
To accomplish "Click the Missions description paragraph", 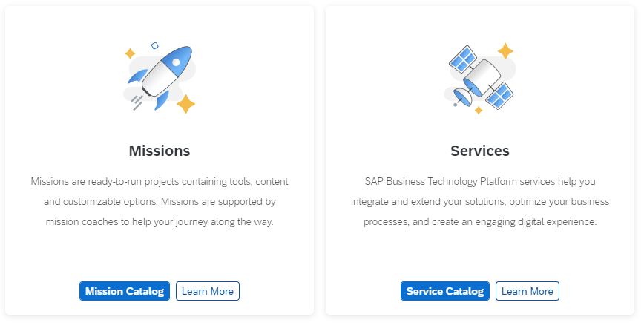I will point(160,201).
